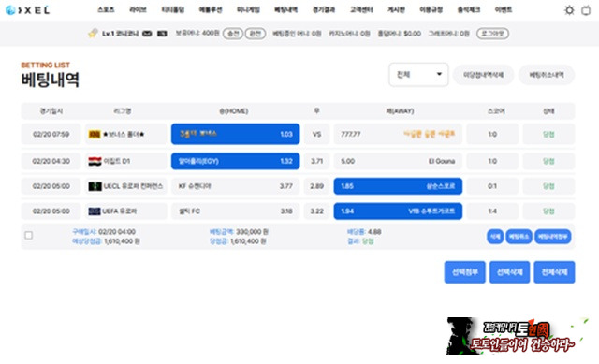
Task: Click the second dark badge after the username
Action: pyautogui.click(x=162, y=34)
